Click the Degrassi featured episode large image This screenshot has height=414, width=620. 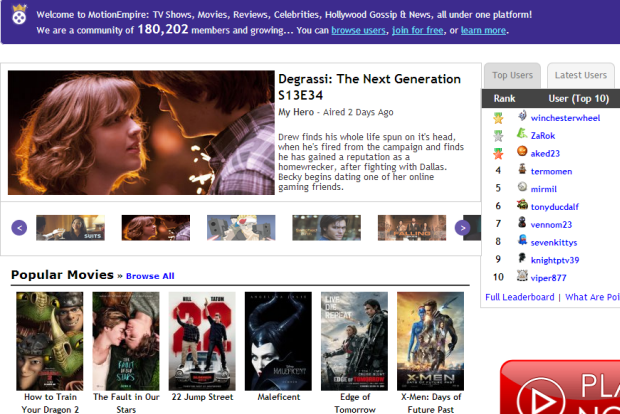point(141,132)
